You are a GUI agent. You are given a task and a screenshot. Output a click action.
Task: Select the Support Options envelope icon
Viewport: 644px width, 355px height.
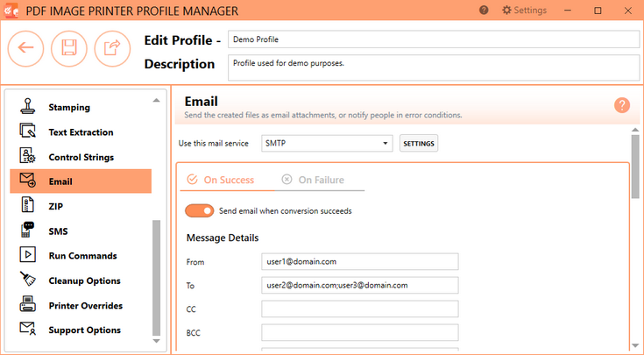tap(27, 329)
